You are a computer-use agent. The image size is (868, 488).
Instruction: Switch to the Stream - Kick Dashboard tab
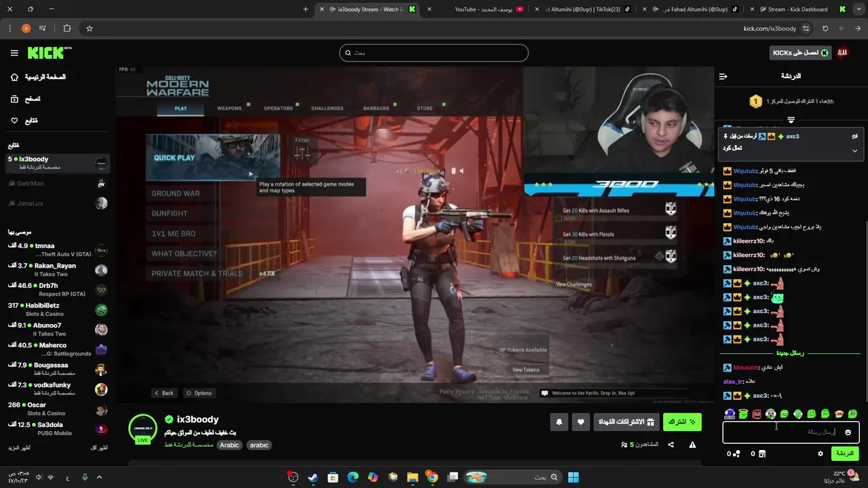(x=797, y=9)
